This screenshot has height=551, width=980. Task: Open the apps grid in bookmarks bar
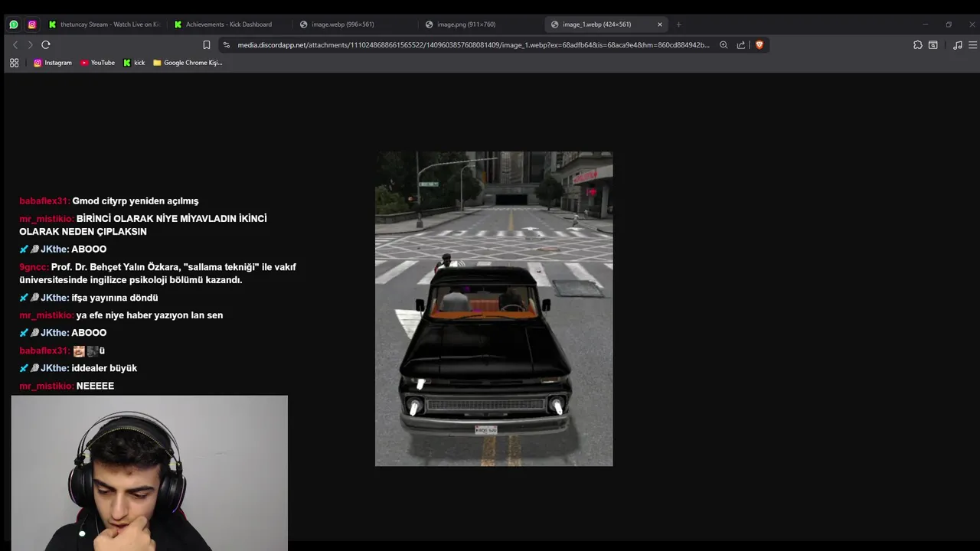click(x=14, y=63)
